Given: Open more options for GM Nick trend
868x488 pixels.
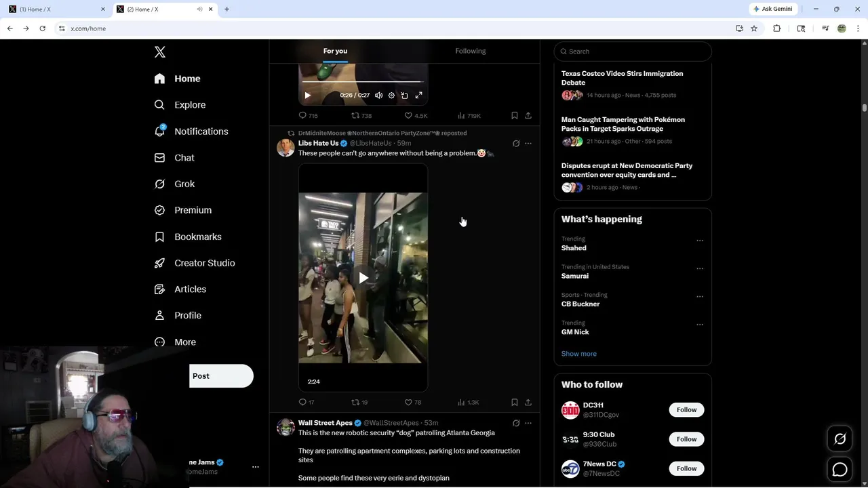Looking at the screenshot, I should 700,325.
